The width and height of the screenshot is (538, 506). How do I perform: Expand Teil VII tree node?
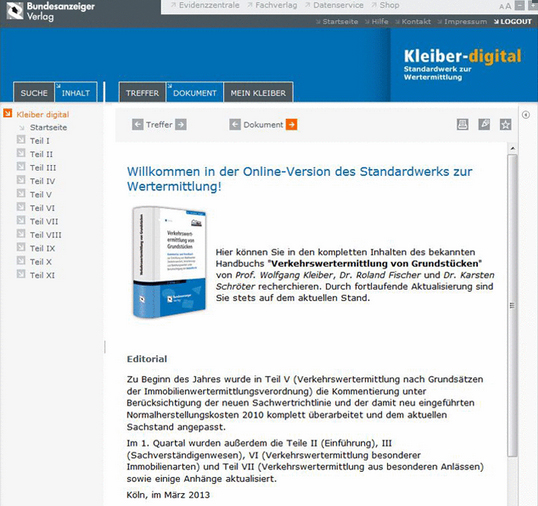[x=21, y=220]
